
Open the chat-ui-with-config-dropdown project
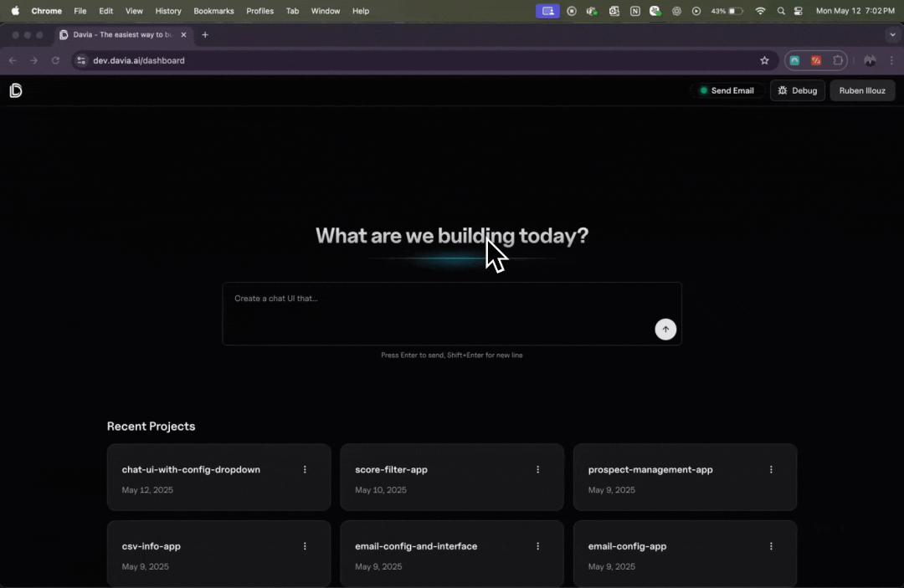click(x=218, y=477)
